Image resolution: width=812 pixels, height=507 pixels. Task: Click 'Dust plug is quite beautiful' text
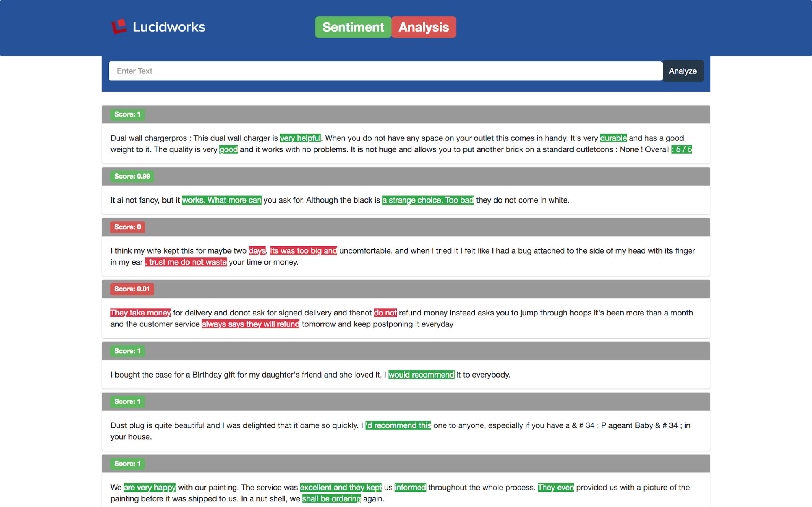point(158,425)
